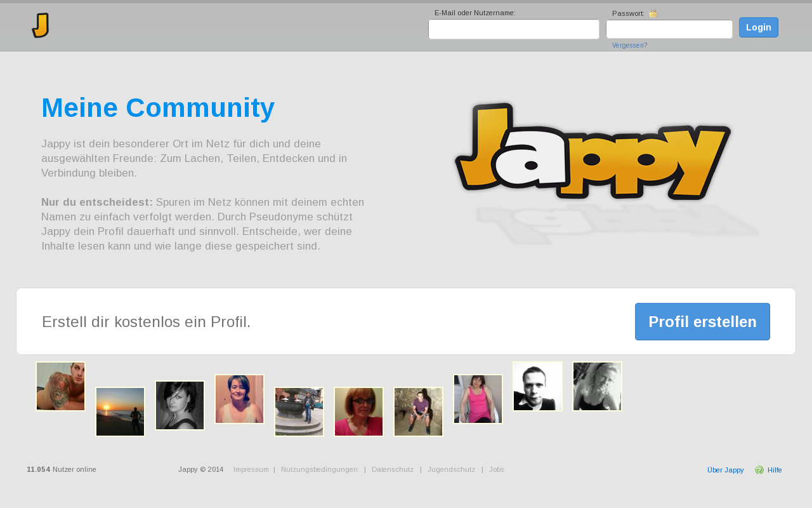Open the Jobs link

pyautogui.click(x=497, y=470)
